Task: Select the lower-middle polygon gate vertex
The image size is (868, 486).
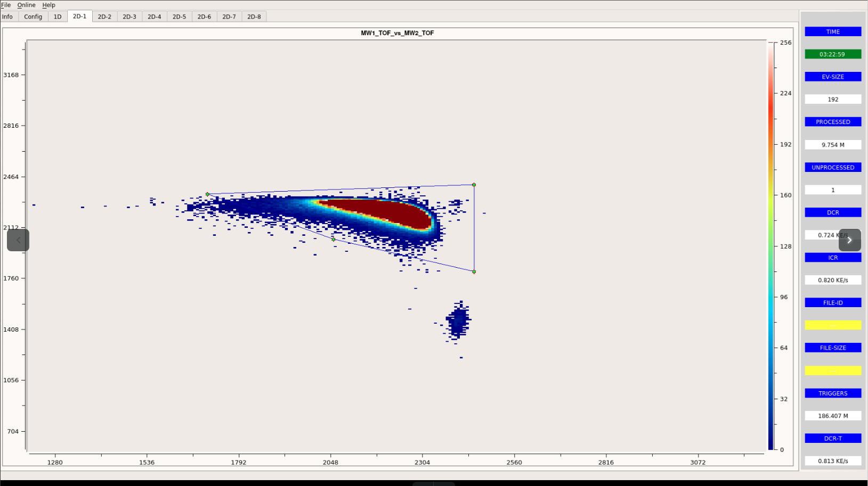Action: [x=334, y=240]
